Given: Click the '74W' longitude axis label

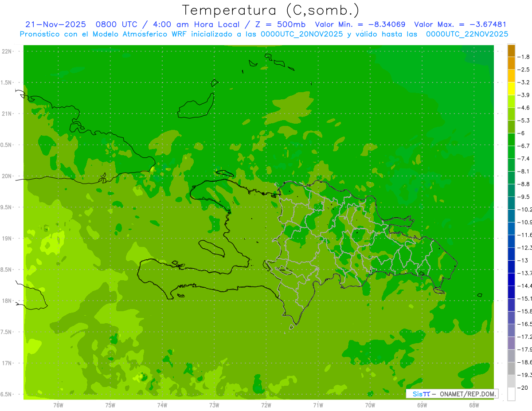Looking at the screenshot, I should tap(162, 405).
